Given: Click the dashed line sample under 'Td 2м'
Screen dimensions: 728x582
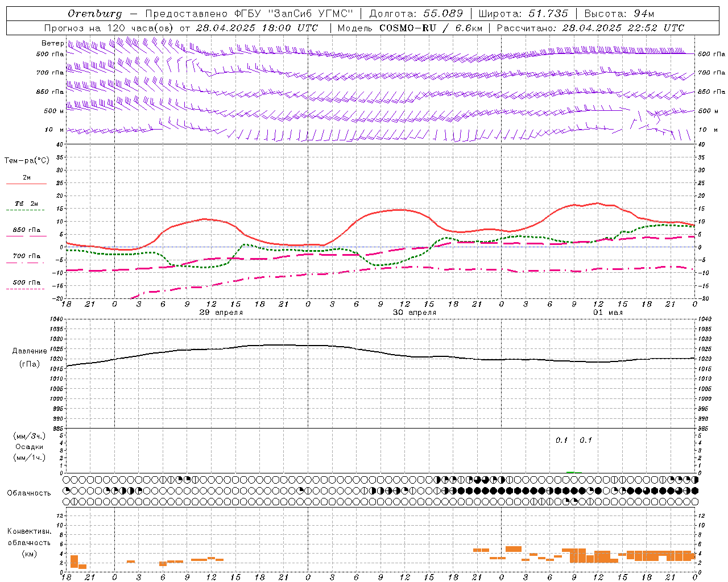Looking at the screenshot, I should (25, 210).
